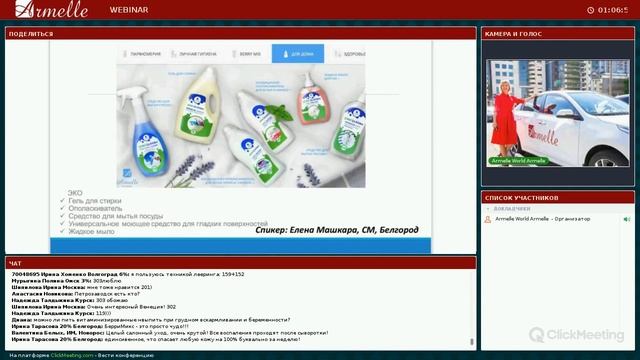Click last chat message from Ирина Тарасова

(156, 340)
